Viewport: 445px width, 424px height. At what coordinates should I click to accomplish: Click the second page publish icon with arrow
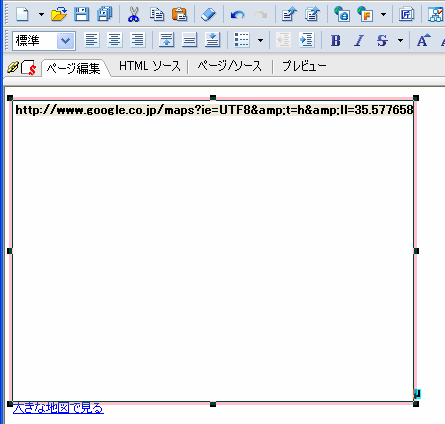pyautogui.click(x=312, y=14)
